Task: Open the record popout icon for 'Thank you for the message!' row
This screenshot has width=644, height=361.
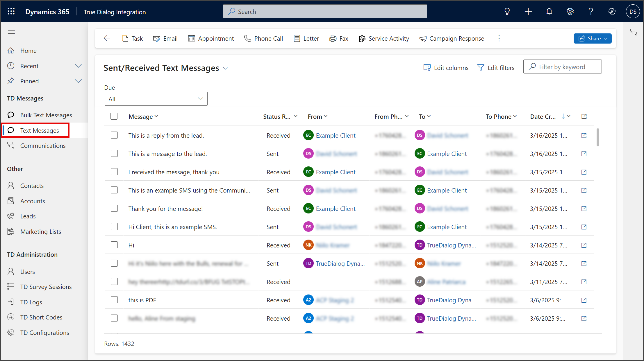Action: pos(584,209)
